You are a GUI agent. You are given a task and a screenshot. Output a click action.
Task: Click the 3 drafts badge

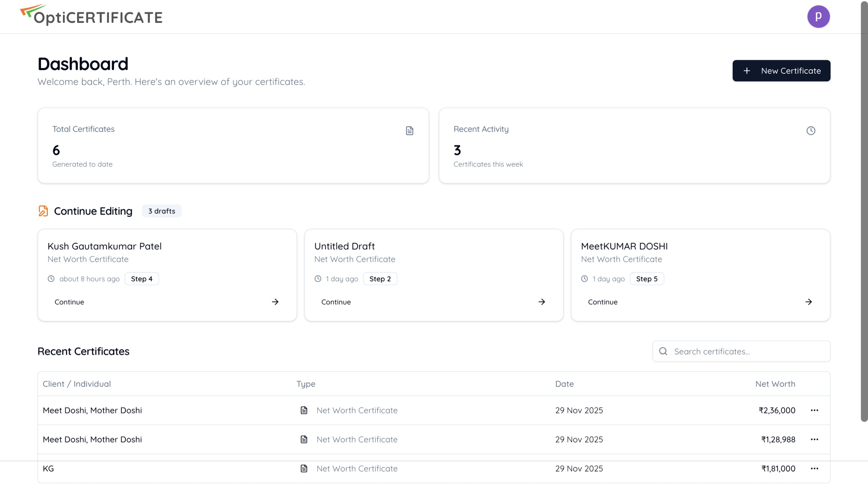point(161,211)
